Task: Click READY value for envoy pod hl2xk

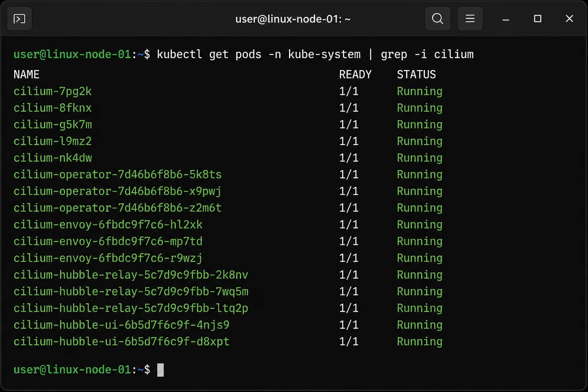Action: (x=349, y=225)
